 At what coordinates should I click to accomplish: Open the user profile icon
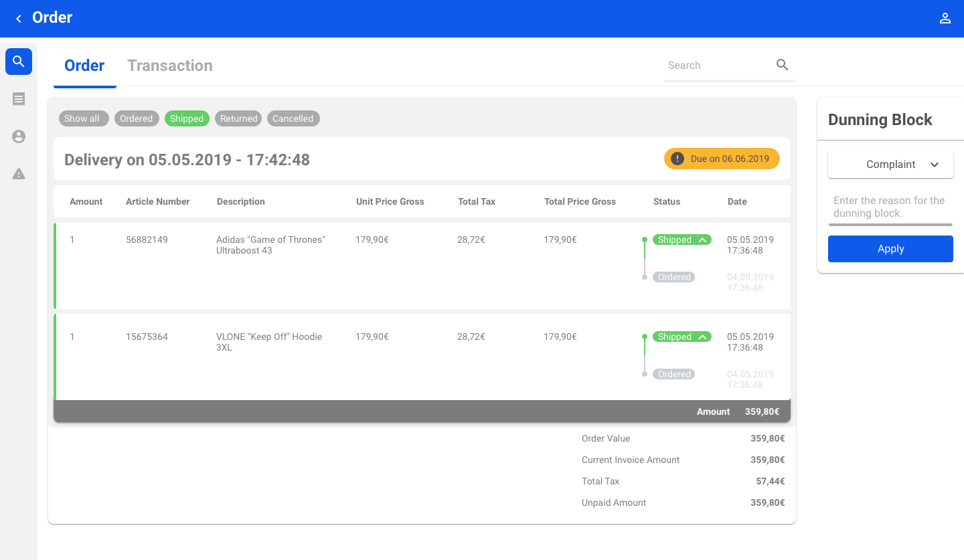tap(945, 19)
